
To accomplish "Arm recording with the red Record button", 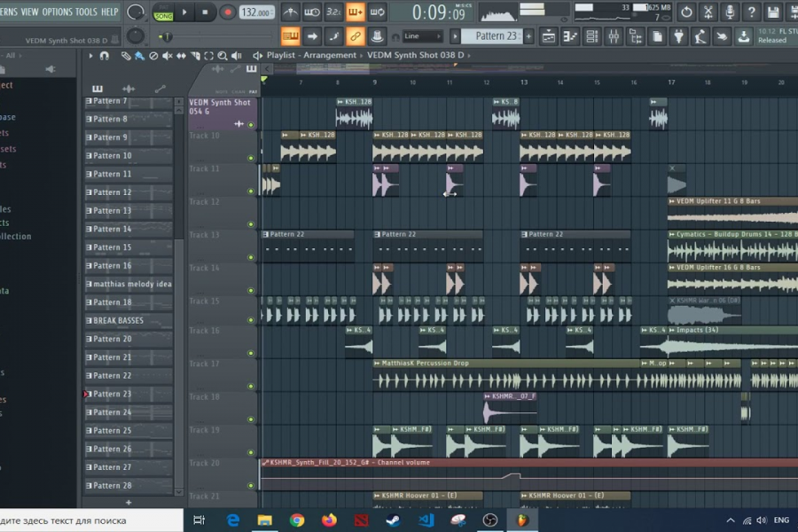I will (227, 12).
